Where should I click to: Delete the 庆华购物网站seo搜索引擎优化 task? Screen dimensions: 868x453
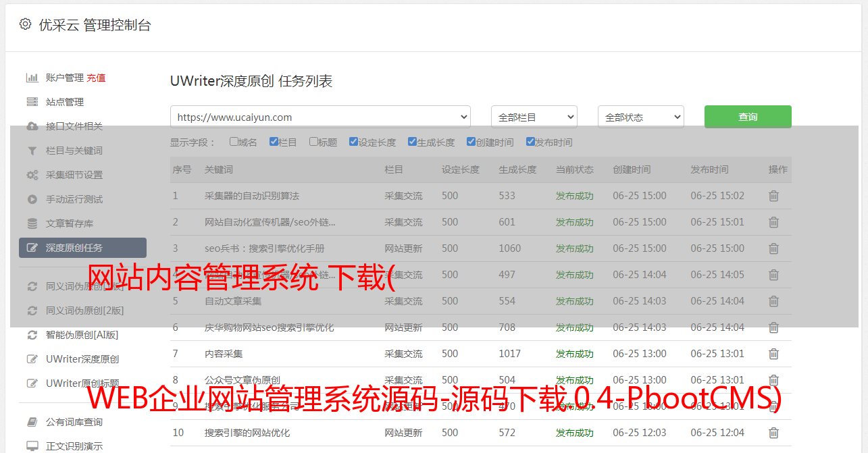coord(774,327)
